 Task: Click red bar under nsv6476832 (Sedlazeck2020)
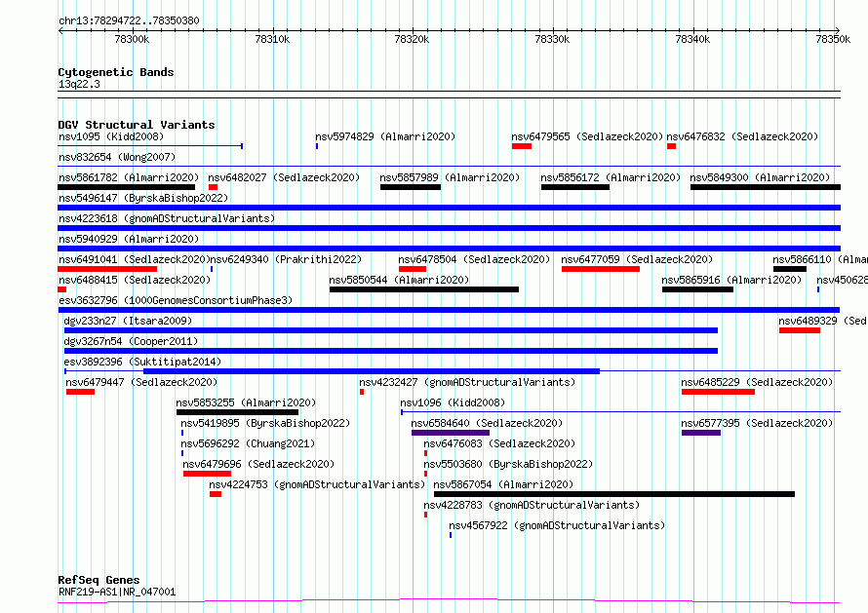tap(672, 146)
